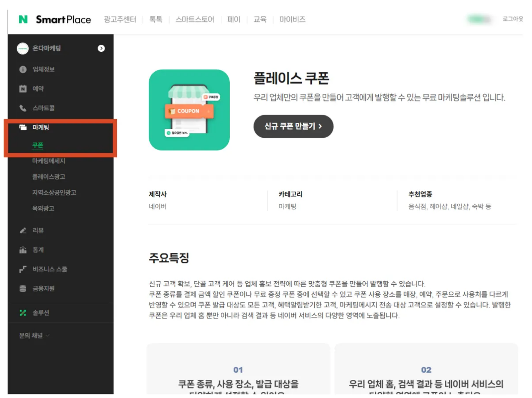532x398 pixels.
Task: Click the 로그아웃 link
Action: [x=513, y=19]
